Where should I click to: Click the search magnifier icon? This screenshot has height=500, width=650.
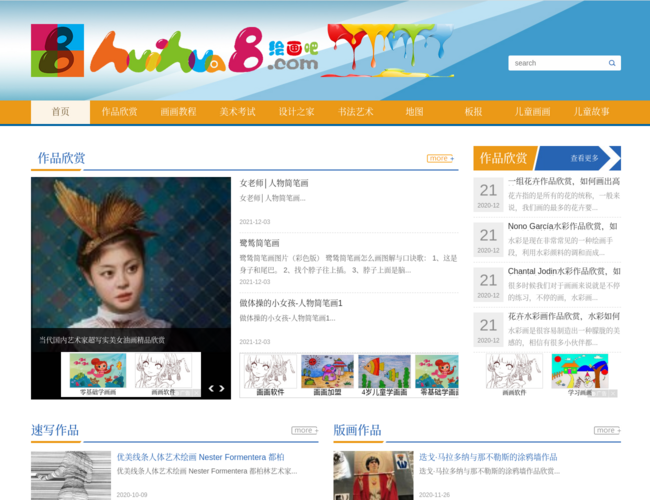tap(611, 63)
